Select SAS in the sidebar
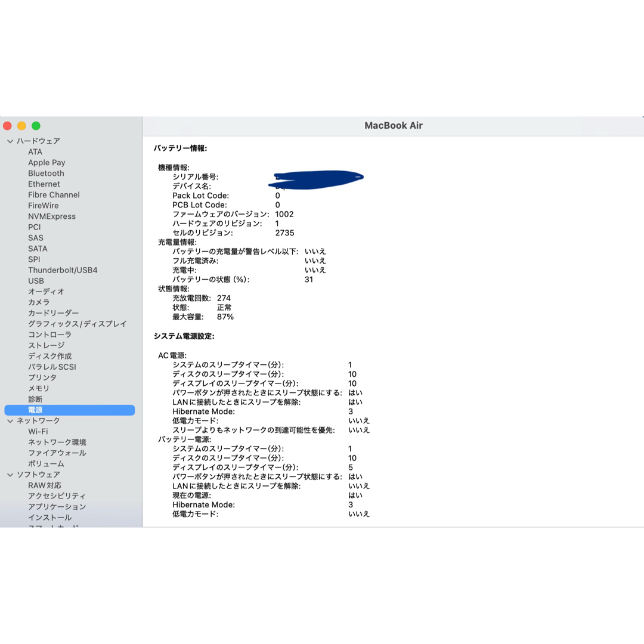The width and height of the screenshot is (644, 644). tap(36, 238)
